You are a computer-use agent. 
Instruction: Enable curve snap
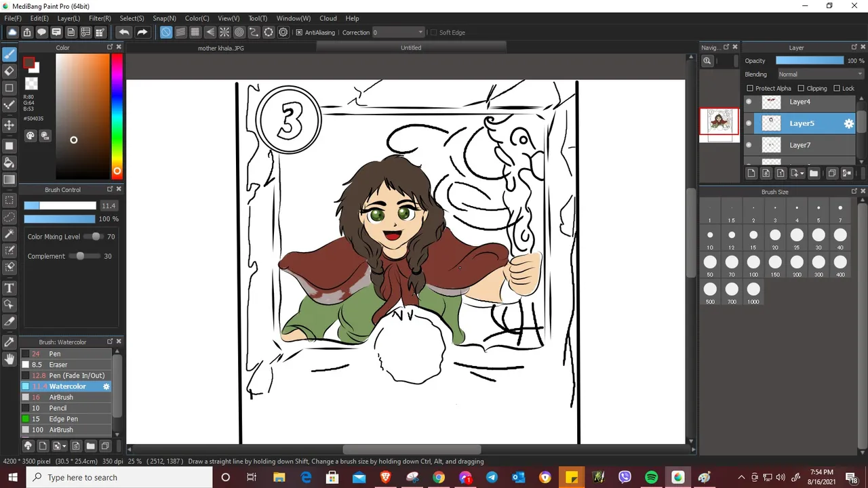pyautogui.click(x=254, y=32)
